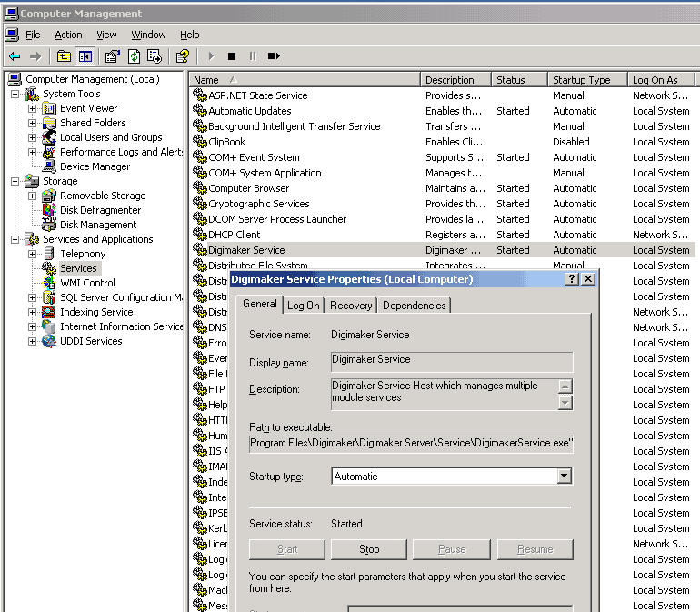Click the Export List toolbar icon
The width and height of the screenshot is (700, 612).
pos(155,56)
